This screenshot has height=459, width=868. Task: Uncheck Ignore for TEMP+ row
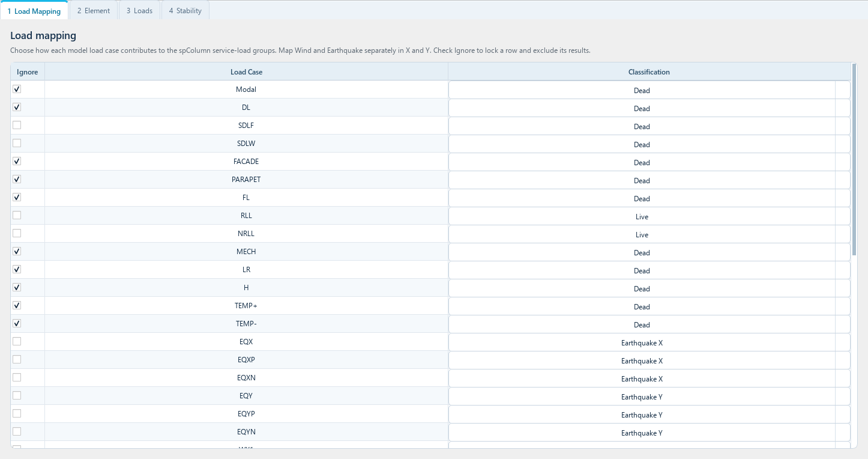pos(17,305)
